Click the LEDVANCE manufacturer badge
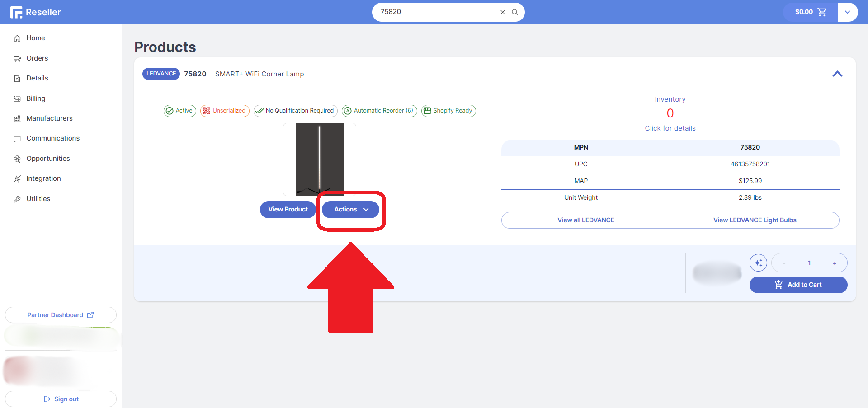The width and height of the screenshot is (868, 408). point(161,74)
